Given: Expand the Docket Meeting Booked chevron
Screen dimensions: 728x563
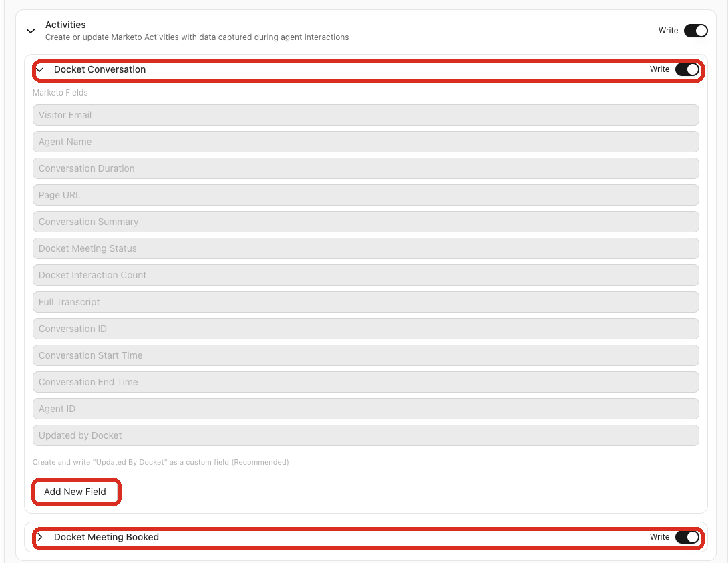Looking at the screenshot, I should tap(40, 537).
